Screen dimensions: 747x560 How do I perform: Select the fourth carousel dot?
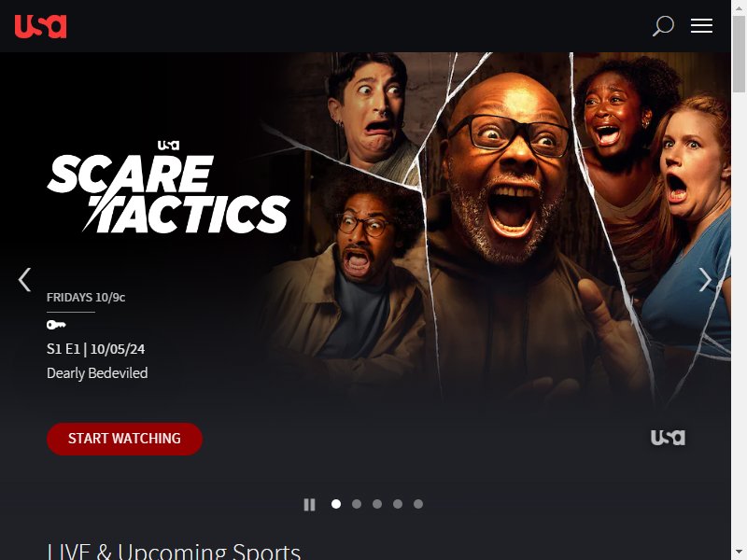point(398,504)
